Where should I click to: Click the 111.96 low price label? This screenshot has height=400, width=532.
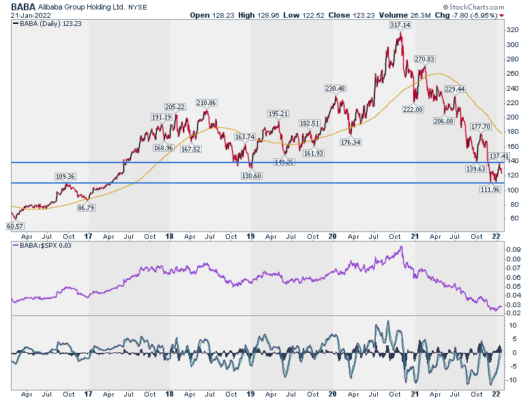(x=490, y=189)
